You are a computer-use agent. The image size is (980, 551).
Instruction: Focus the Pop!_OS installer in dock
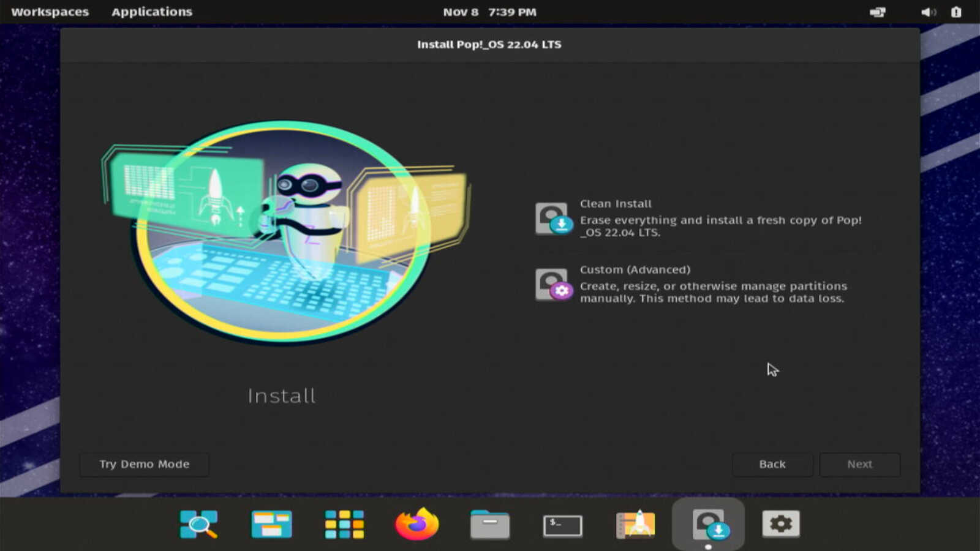click(709, 525)
